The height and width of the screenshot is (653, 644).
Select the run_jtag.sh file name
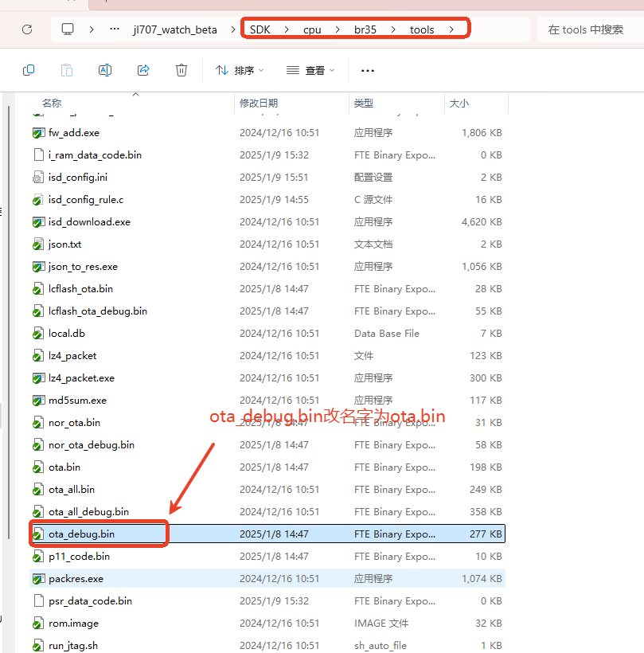73,646
